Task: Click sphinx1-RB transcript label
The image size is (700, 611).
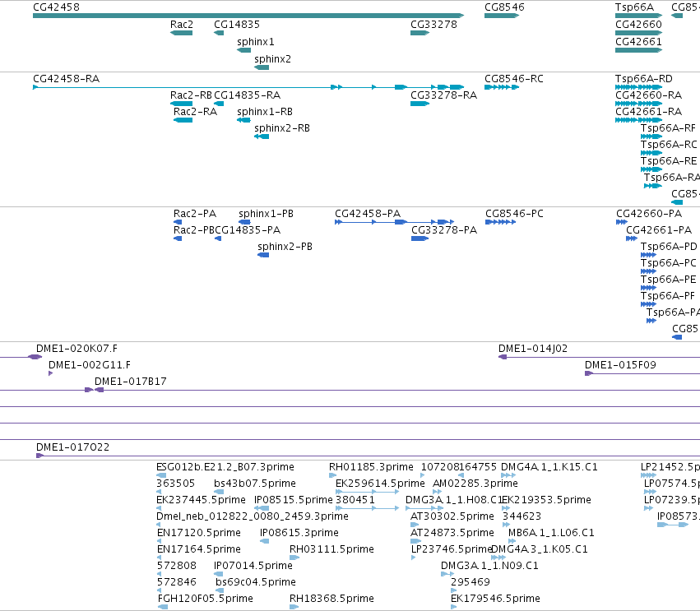Action: 265,112
